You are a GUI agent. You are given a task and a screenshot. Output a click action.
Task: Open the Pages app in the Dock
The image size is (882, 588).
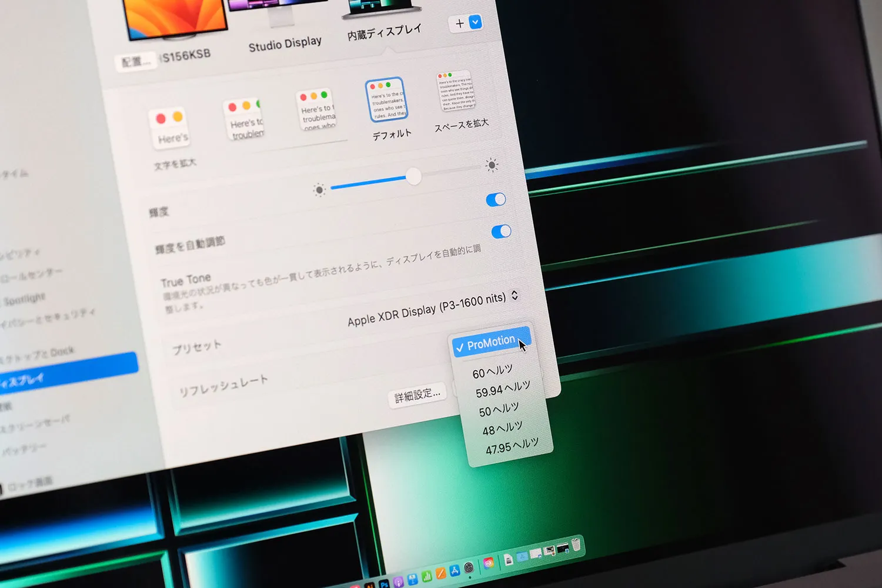pyautogui.click(x=440, y=573)
